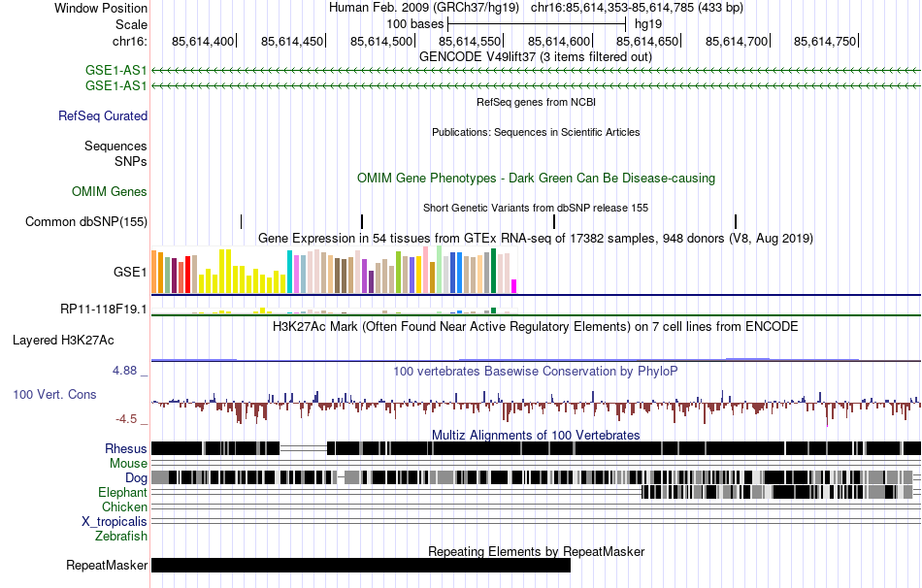922x588 pixels.
Task: Click the first dbSNP variant tick mark
Action: pos(241,221)
